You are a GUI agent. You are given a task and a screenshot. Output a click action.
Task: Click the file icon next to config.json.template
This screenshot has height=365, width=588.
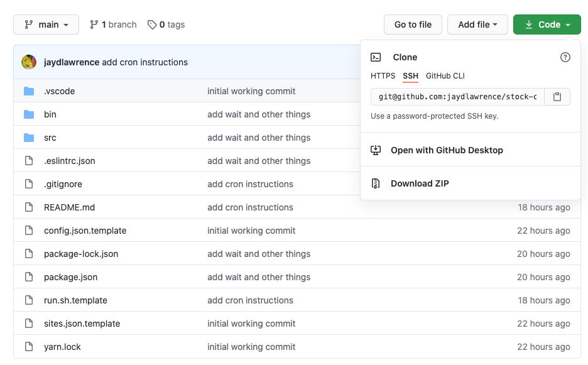29,231
